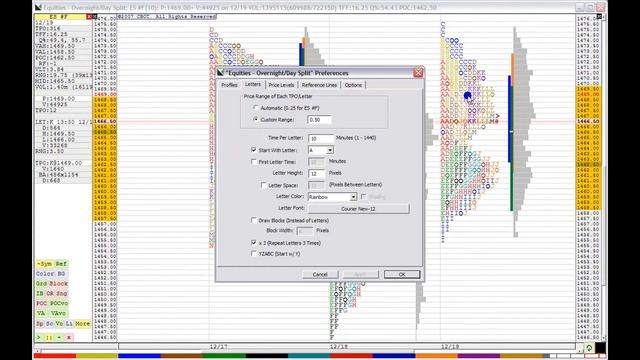This screenshot has width=640, height=360.
Task: Click the BG background button
Action: coord(61,274)
